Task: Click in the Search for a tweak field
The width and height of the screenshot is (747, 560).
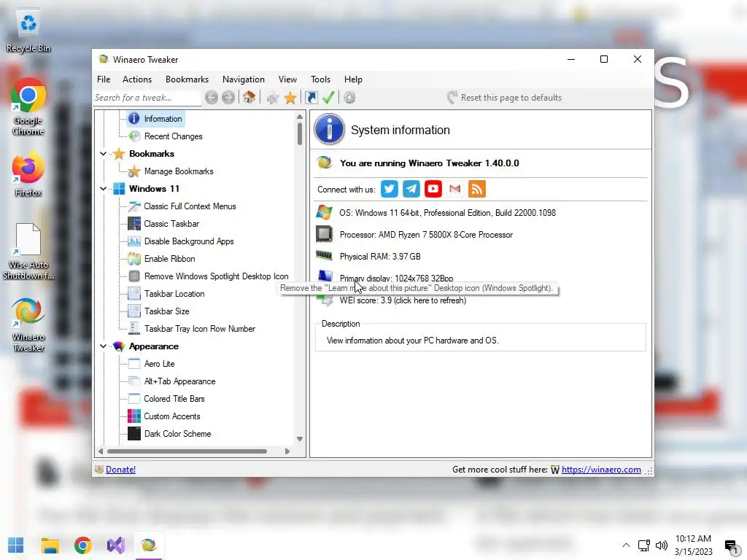Action: coord(147,98)
